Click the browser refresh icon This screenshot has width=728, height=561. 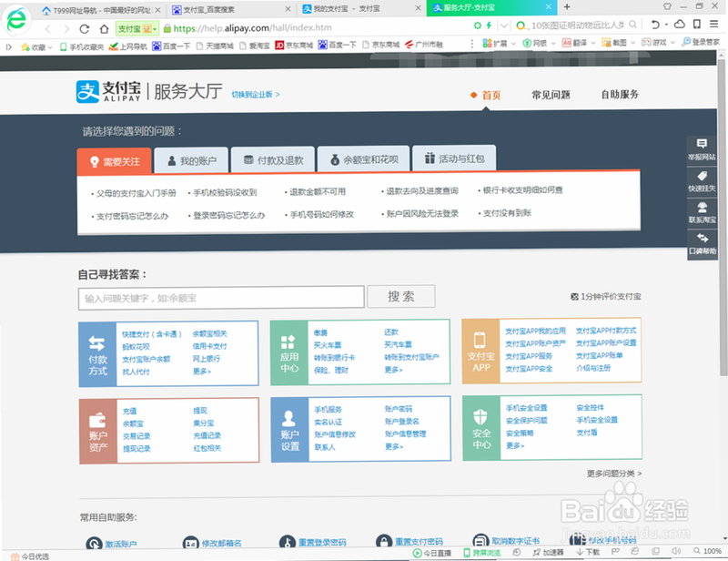point(84,29)
